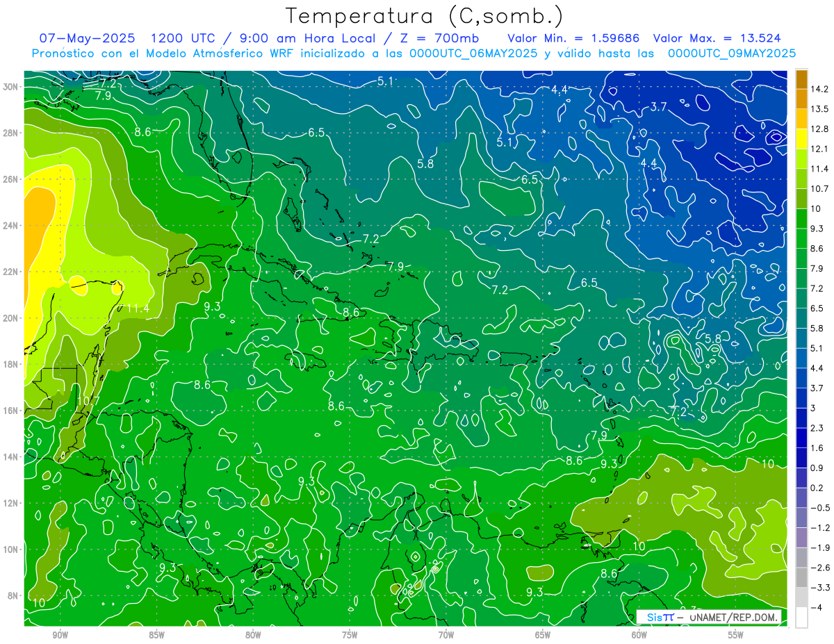
Task: Click the 14N latitude label
Action: 11,456
